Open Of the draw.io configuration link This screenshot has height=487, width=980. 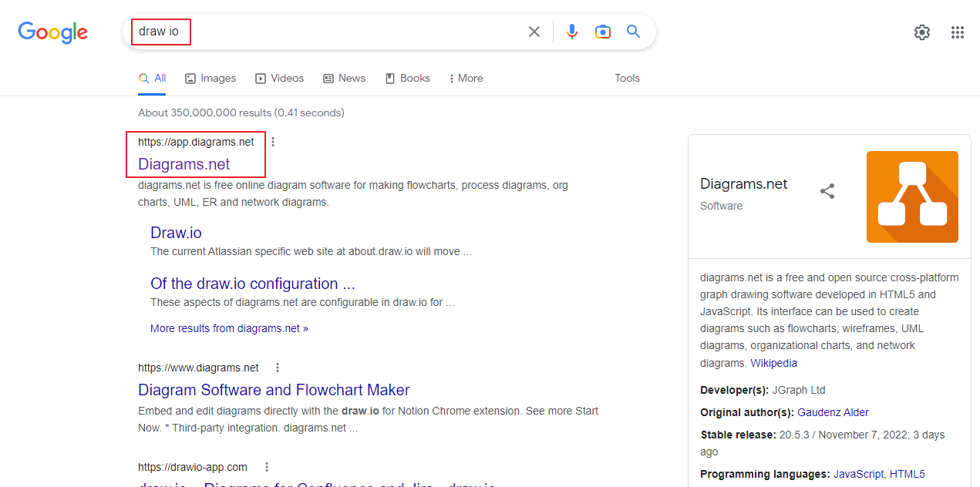[x=253, y=284]
